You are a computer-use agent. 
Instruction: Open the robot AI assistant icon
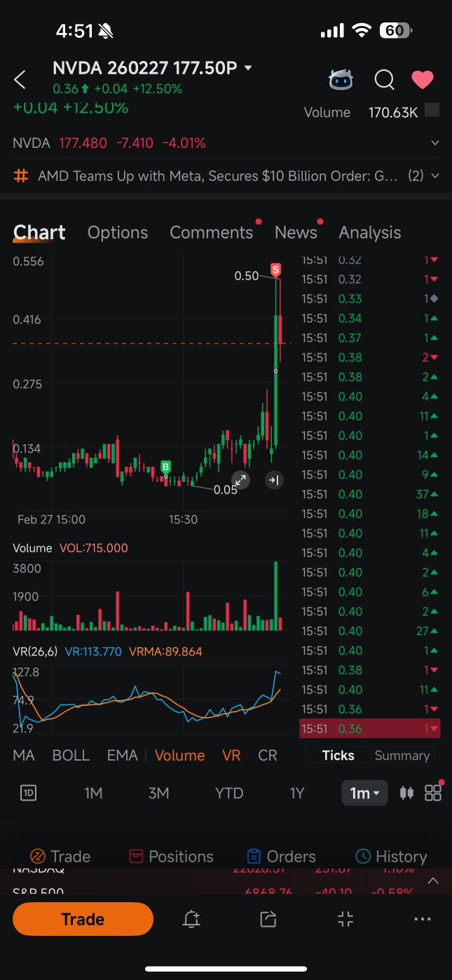tap(341, 80)
